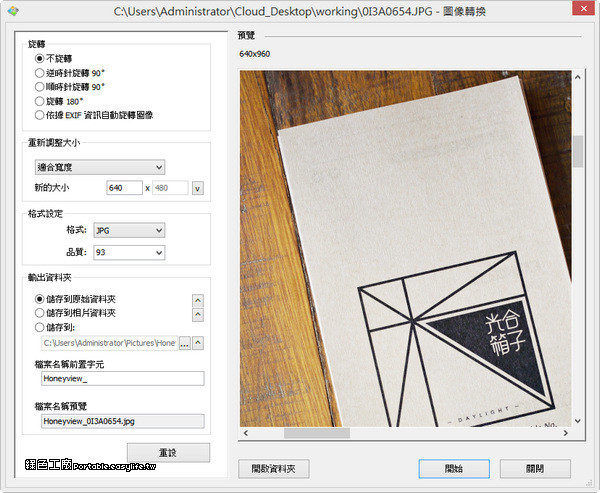The image size is (600, 493).
Task: Select the 儲存到: custom folder option
Action: [55, 327]
